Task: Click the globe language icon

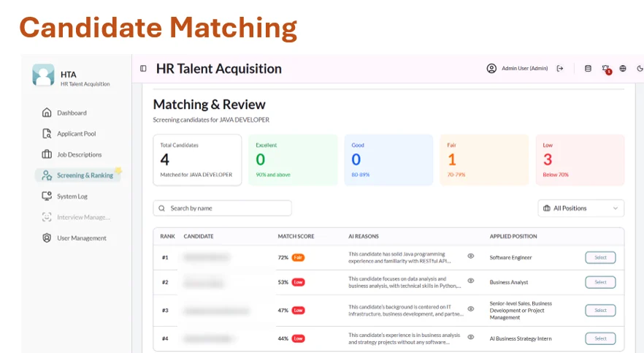Action: click(623, 68)
